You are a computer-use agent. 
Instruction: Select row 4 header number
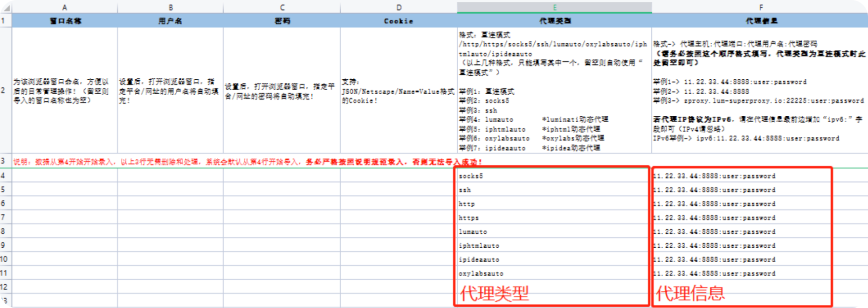[6, 175]
